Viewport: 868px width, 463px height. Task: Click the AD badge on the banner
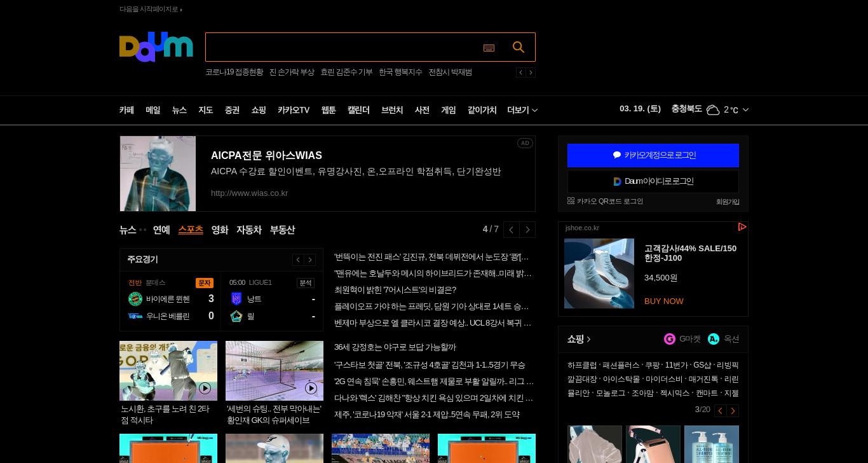[525, 143]
